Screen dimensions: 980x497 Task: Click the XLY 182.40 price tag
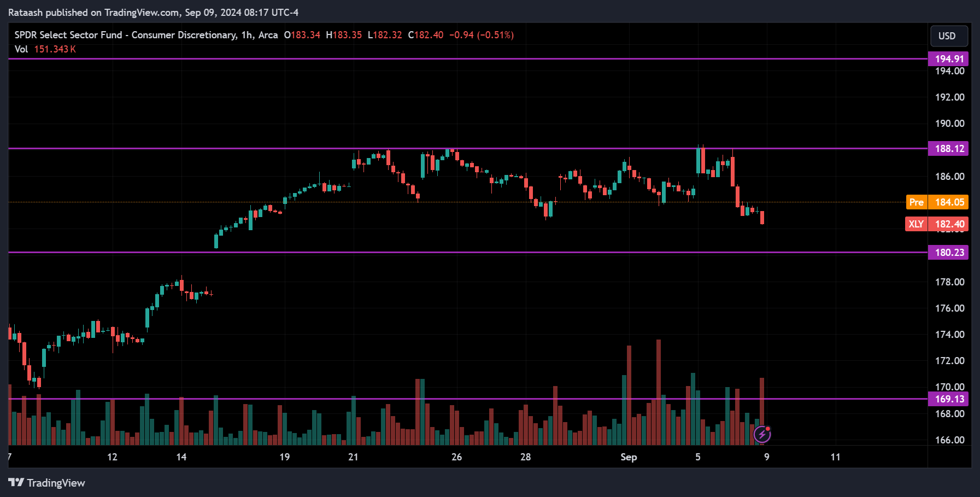(x=937, y=224)
